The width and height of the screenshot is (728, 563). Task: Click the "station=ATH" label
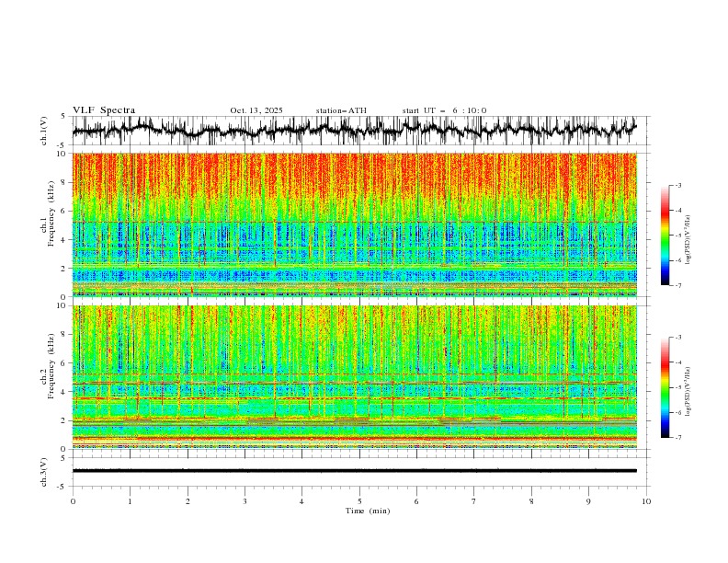[341, 110]
